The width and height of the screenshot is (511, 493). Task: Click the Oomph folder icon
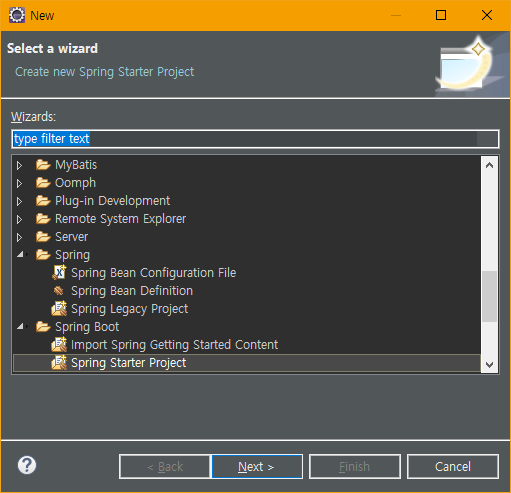(43, 183)
